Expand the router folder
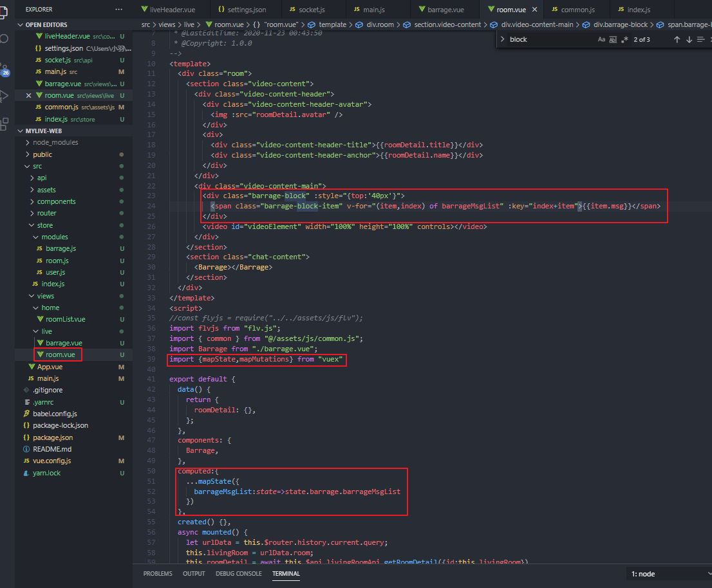712x588 pixels. (47, 213)
